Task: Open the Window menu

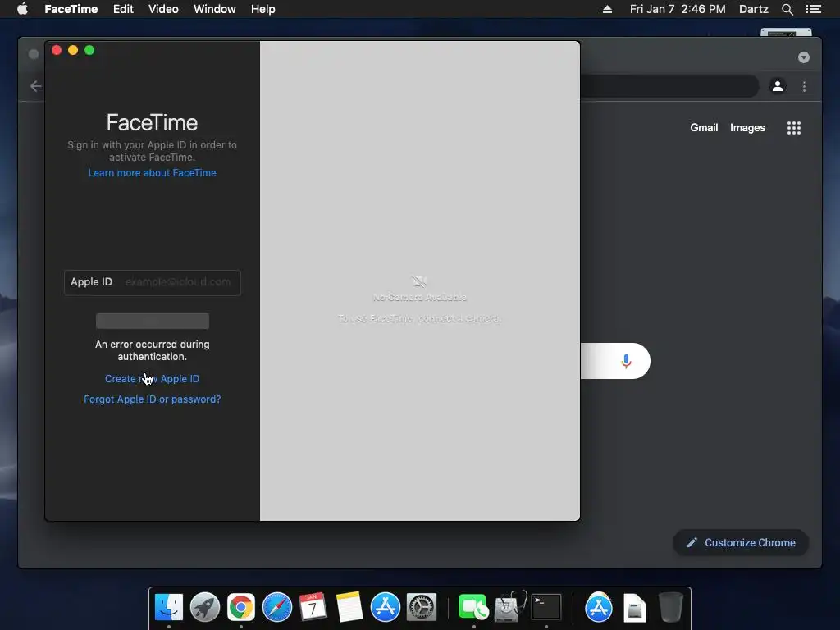Action: (215, 9)
